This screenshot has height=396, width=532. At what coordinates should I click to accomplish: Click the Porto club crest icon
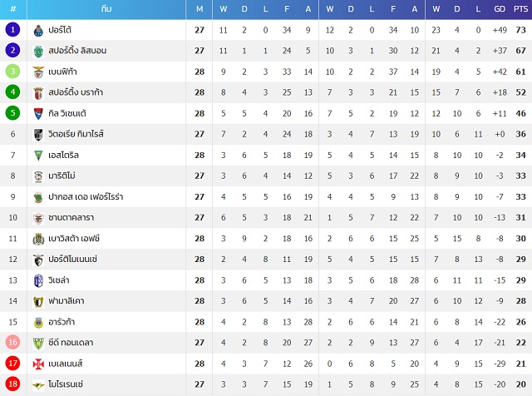(38, 30)
